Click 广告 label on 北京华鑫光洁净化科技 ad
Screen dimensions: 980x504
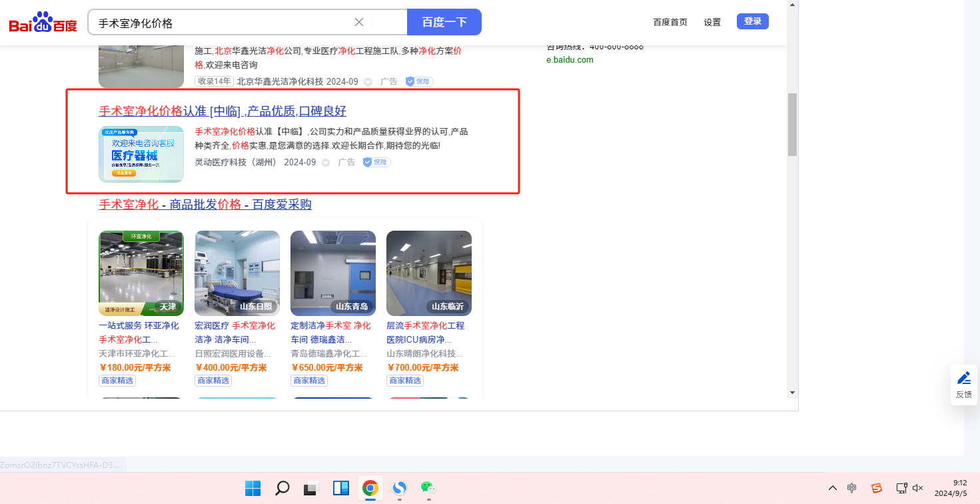(x=389, y=81)
